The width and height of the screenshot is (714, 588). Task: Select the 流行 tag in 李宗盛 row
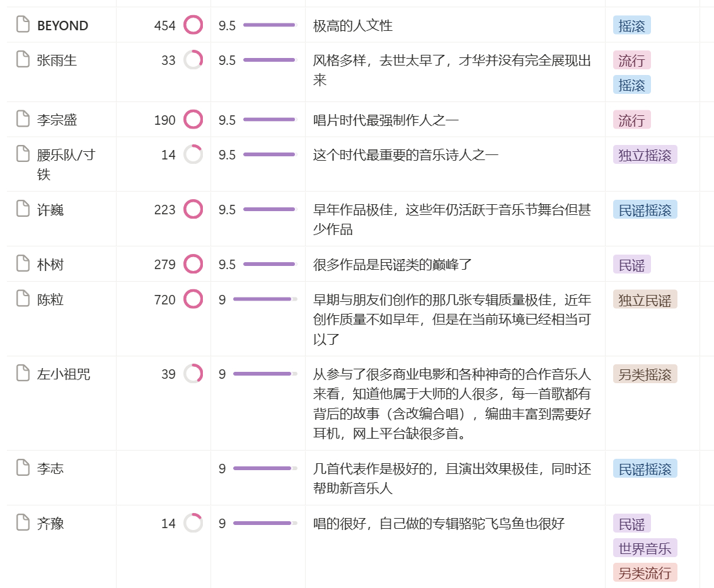pyautogui.click(x=631, y=120)
